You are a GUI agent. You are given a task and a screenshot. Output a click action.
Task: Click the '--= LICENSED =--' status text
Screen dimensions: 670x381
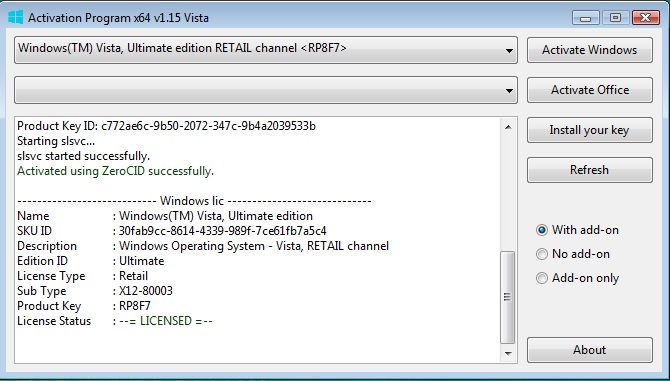pyautogui.click(x=166, y=321)
